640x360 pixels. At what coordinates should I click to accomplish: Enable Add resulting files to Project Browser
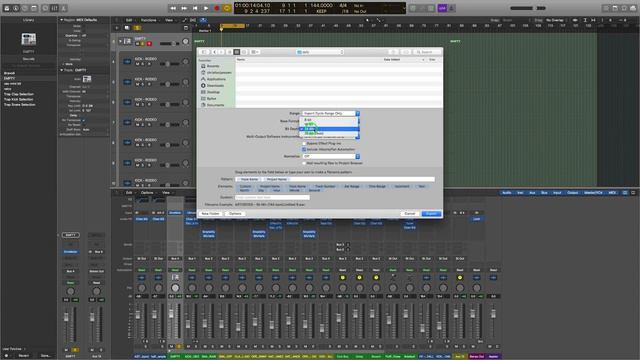tap(304, 163)
